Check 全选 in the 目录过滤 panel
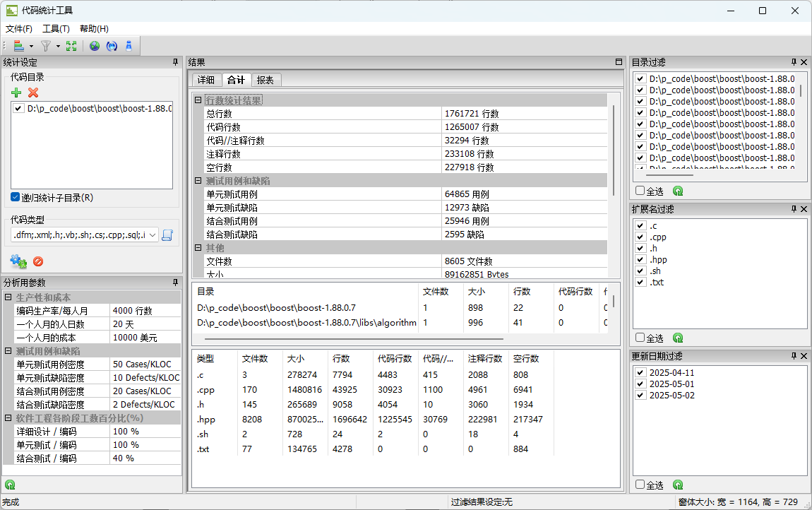Screen dimensions: 812x510 (640, 191)
